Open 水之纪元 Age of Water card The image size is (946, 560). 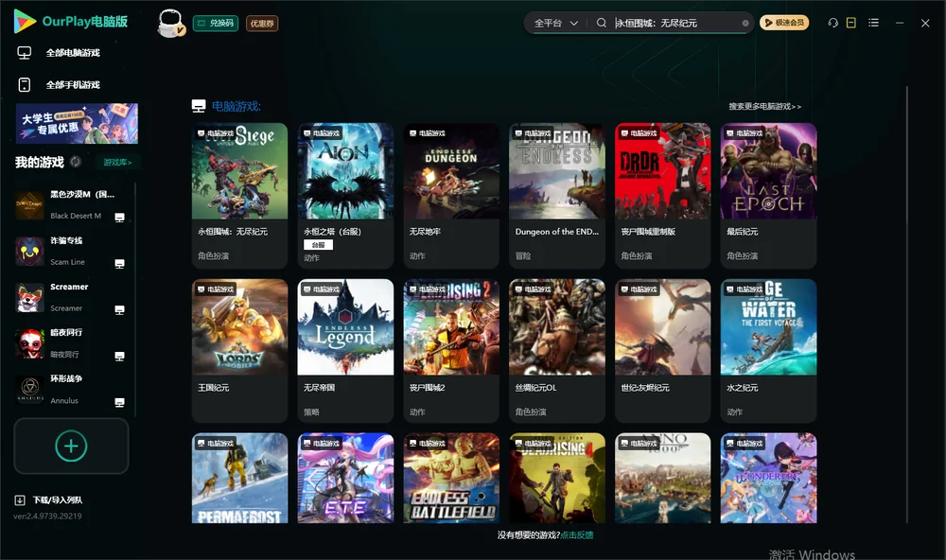(x=768, y=351)
